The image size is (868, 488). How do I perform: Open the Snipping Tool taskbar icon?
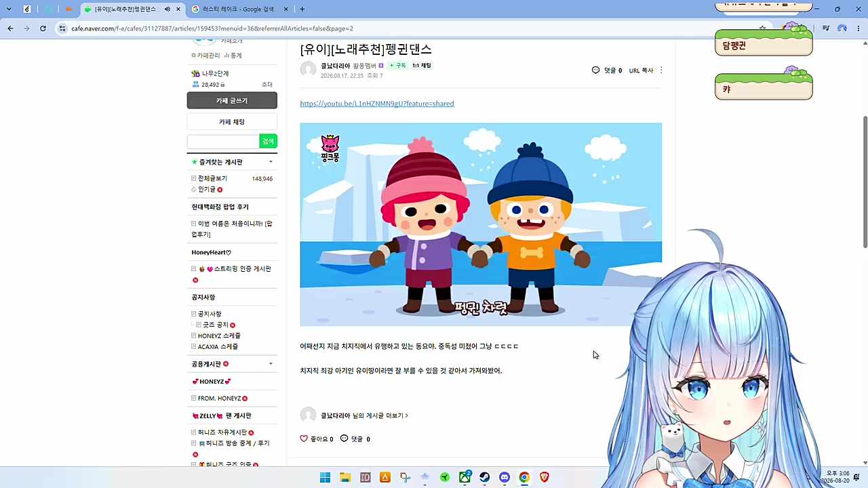tap(405, 477)
